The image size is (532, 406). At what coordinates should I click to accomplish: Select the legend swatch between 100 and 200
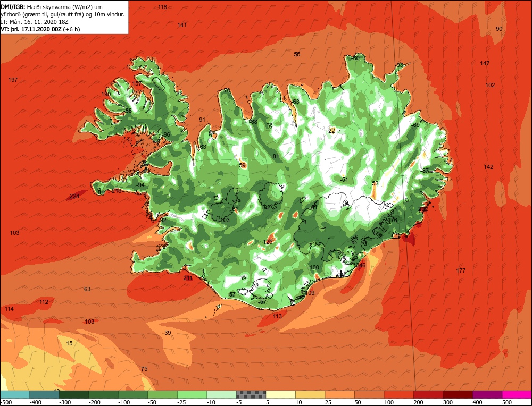398,394
